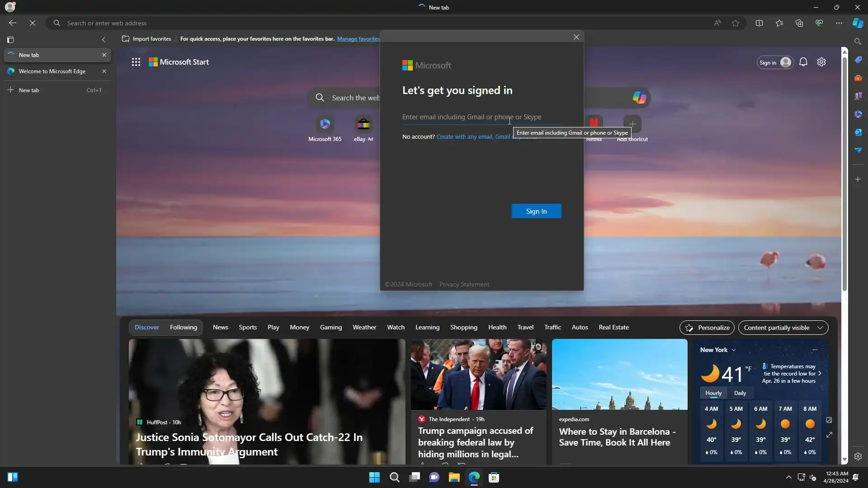Viewport: 868px width, 488px height.
Task: Switch weather view to Daily
Action: [740, 393]
